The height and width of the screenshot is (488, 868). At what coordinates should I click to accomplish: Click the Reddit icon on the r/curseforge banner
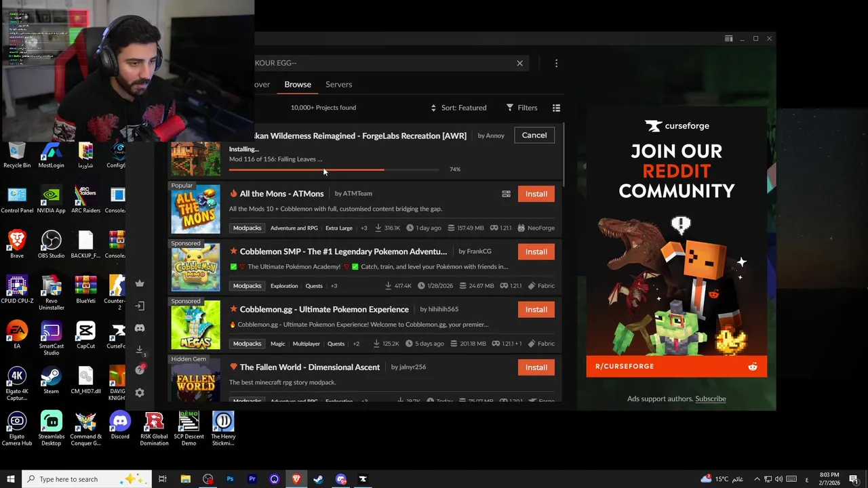click(x=752, y=367)
